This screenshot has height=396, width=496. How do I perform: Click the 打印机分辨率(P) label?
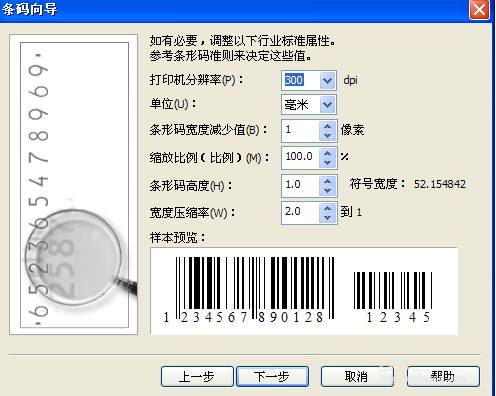point(196,80)
